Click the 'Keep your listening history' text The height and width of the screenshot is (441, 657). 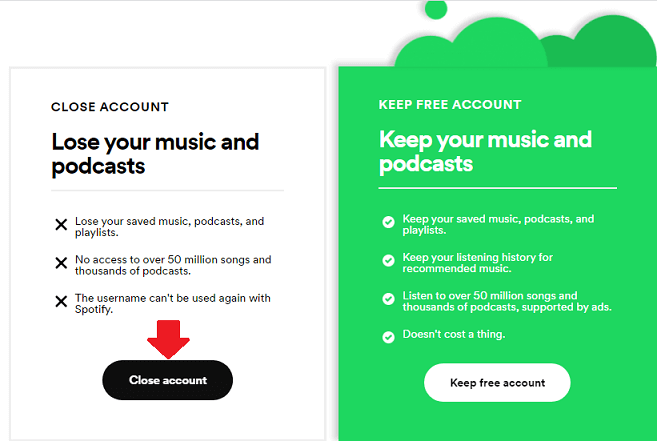click(478, 262)
